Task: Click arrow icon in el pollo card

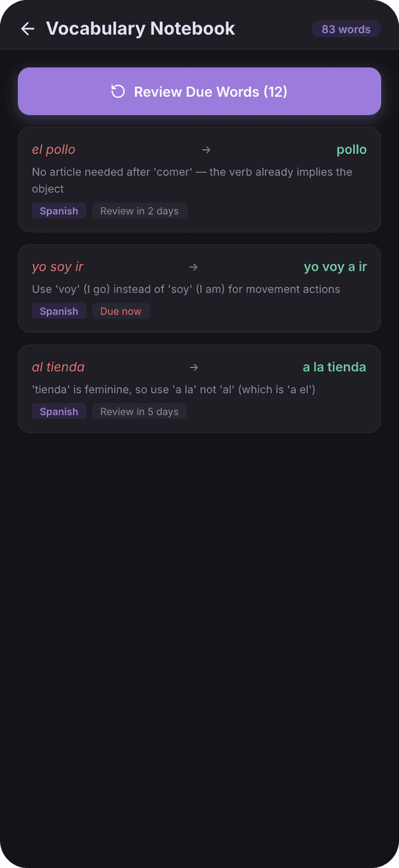Action: (206, 150)
